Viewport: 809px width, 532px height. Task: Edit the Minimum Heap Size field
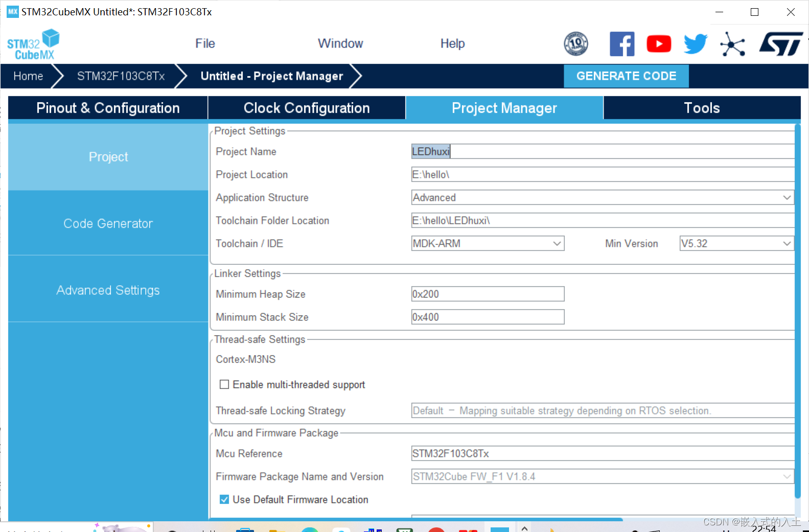pos(488,294)
